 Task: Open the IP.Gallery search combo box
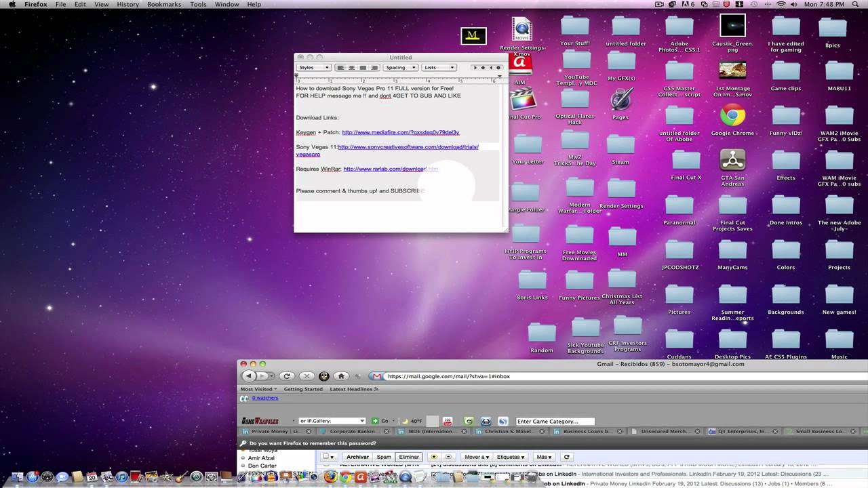click(x=332, y=421)
